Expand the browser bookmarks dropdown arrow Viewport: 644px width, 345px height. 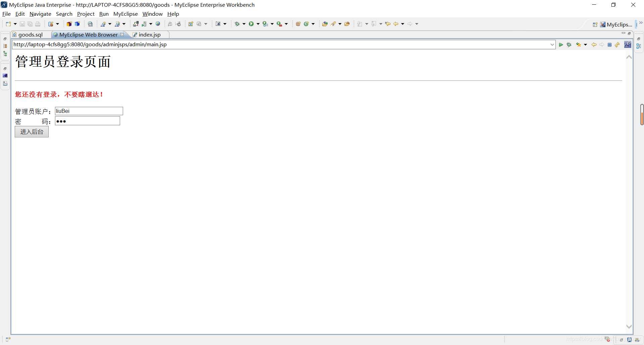coord(585,45)
